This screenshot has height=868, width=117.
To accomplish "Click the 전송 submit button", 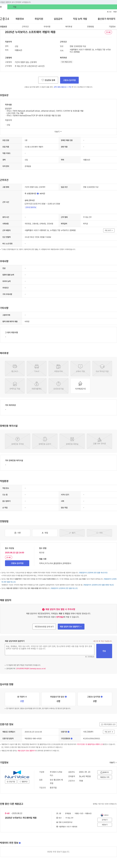I will point(104,651).
